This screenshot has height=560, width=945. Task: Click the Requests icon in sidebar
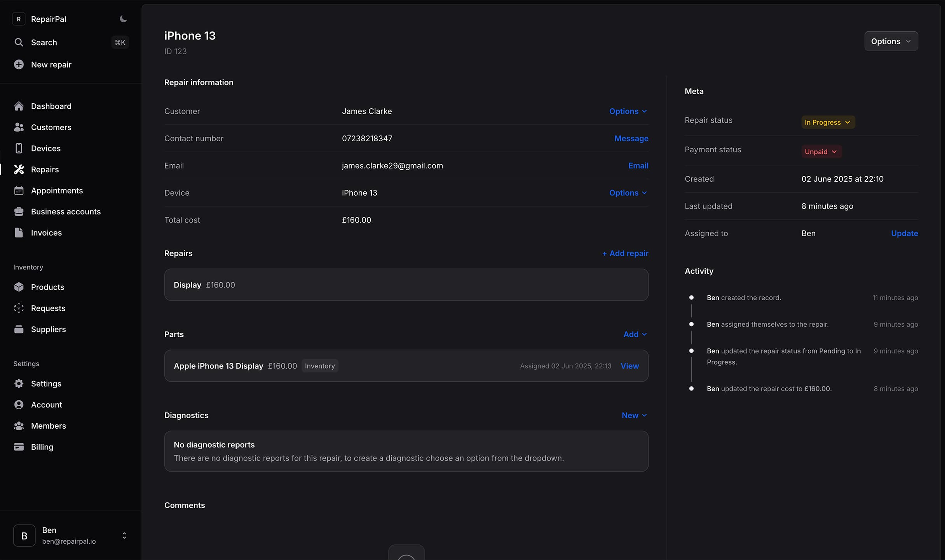[x=19, y=308]
